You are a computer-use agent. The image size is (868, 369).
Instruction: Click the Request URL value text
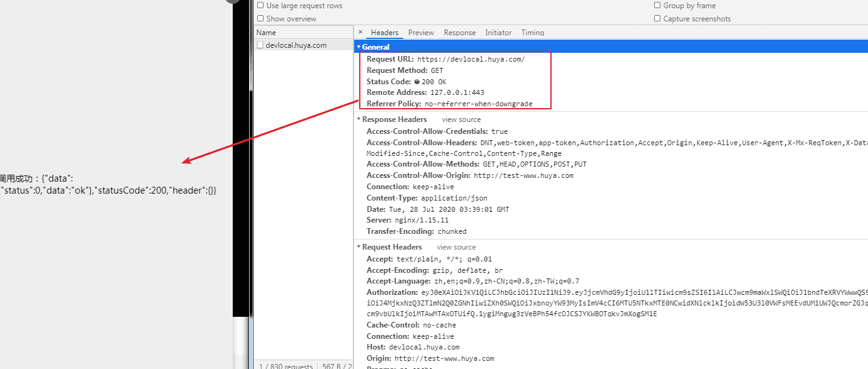click(470, 59)
